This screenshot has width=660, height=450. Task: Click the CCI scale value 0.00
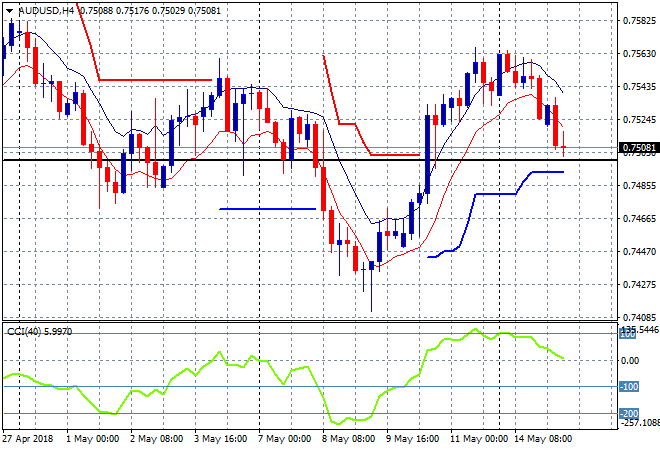pyautogui.click(x=630, y=361)
